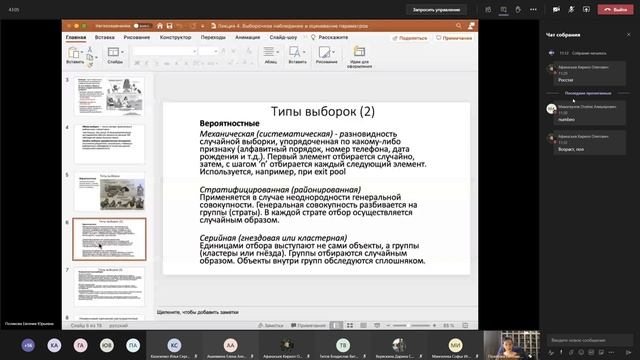The height and width of the screenshot is (360, 640).
Task: Click the TB participant tile
Action: click(343, 346)
